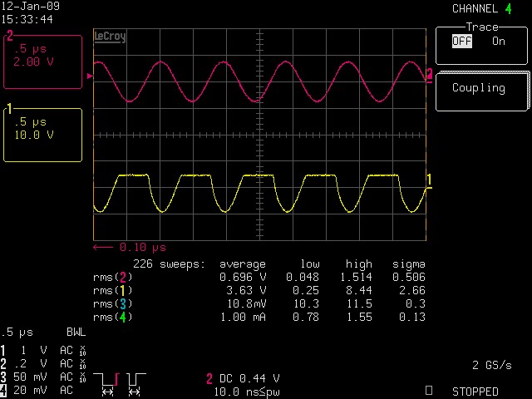Image resolution: width=532 pixels, height=399 pixels.
Task: Click the channel 2 marker at the grid's right edge
Action: click(x=430, y=75)
